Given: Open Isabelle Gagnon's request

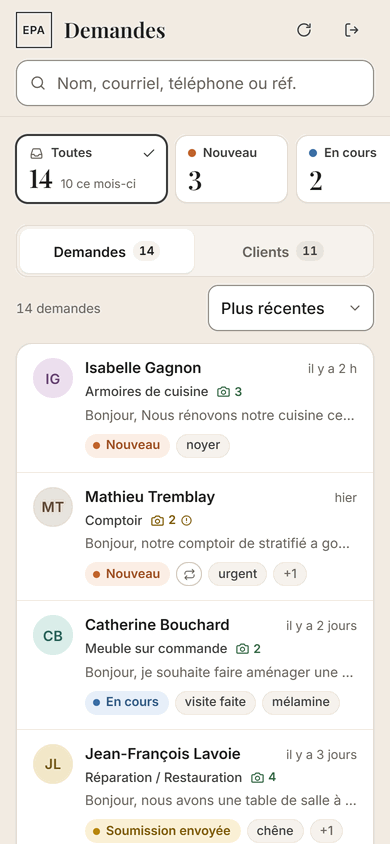Looking at the screenshot, I should pyautogui.click(x=195, y=409).
